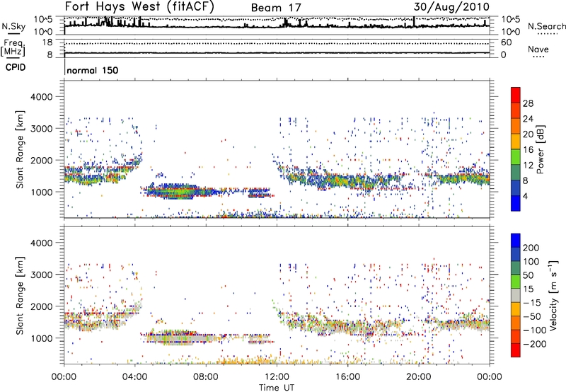Click the 12:00 time tick label
This screenshot has height=392, width=566.
[x=277, y=377]
